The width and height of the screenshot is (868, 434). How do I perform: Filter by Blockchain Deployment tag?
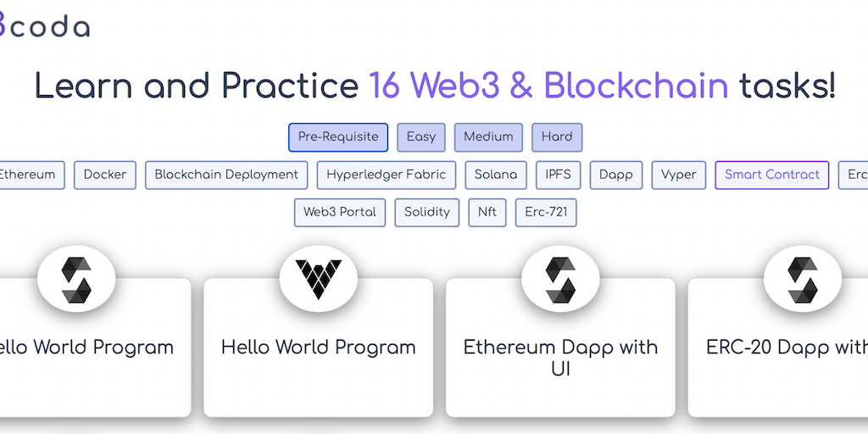226,175
